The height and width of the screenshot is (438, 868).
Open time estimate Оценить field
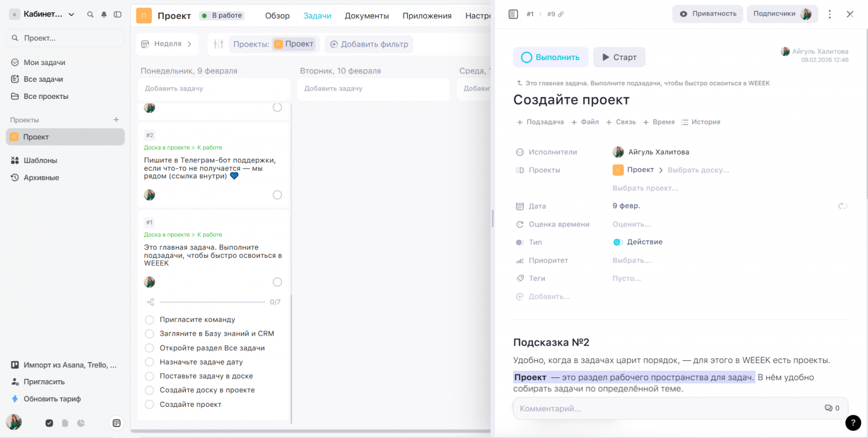pos(632,224)
